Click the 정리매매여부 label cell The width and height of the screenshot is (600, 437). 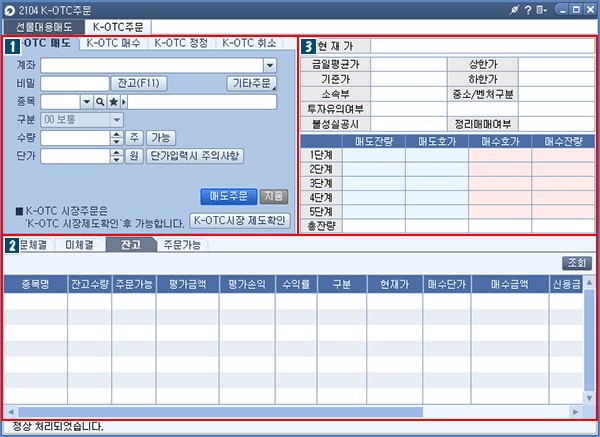coord(483,124)
